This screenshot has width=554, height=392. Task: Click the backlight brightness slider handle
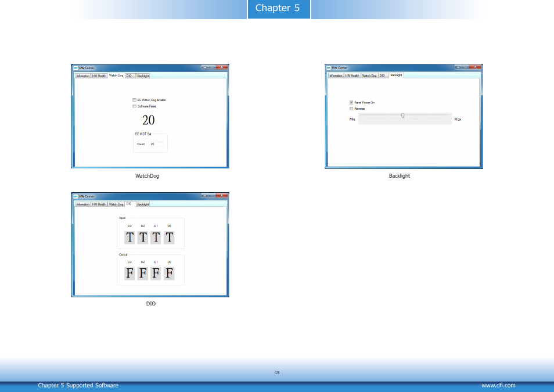coord(403,116)
